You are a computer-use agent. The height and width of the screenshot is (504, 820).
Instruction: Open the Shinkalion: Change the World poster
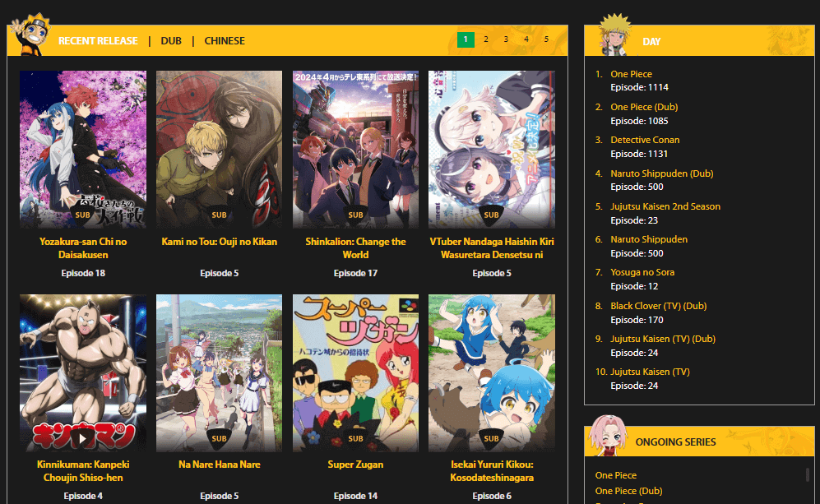(355, 150)
